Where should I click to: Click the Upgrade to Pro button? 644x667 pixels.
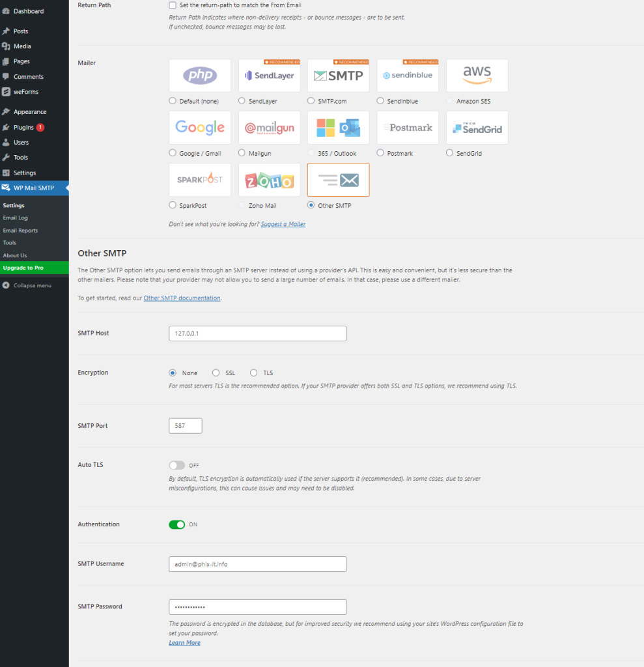click(x=23, y=268)
